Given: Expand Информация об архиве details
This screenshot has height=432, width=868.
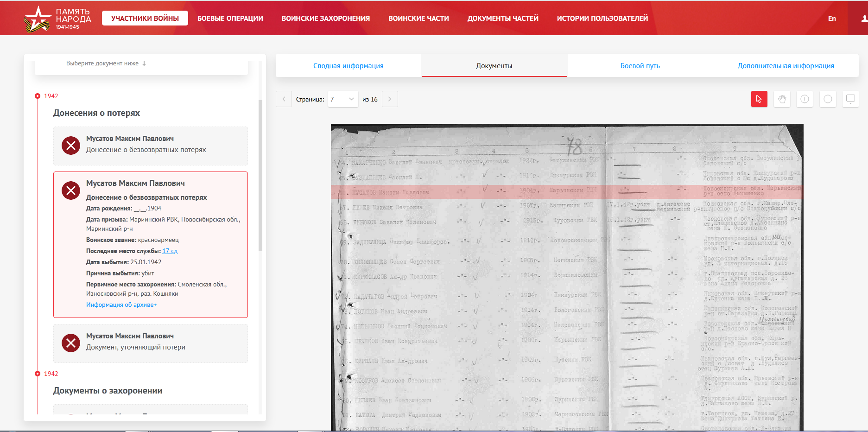Looking at the screenshot, I should (x=121, y=305).
